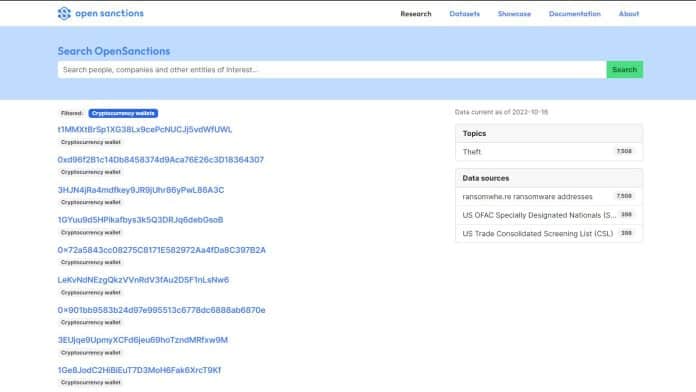Open wallet t1MMXtBrSp1XG38Lx9cePcNUCJj5vdWfUWL

pyautogui.click(x=145, y=130)
